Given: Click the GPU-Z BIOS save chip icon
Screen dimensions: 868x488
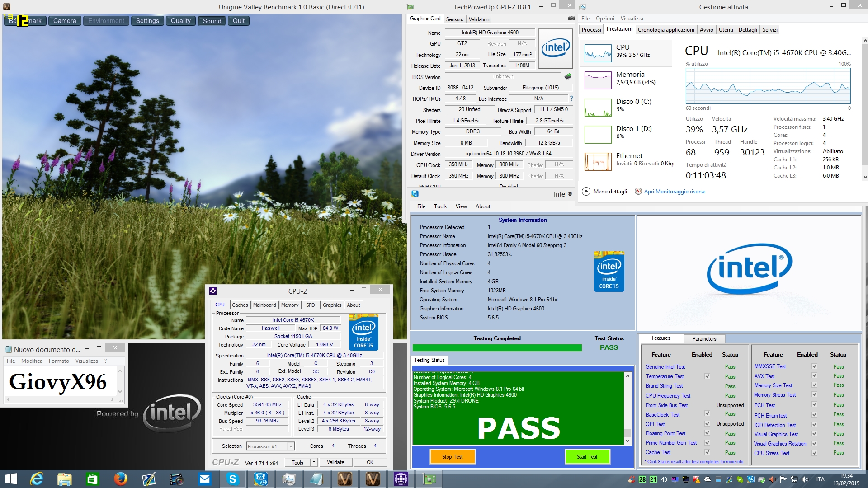Looking at the screenshot, I should (568, 76).
